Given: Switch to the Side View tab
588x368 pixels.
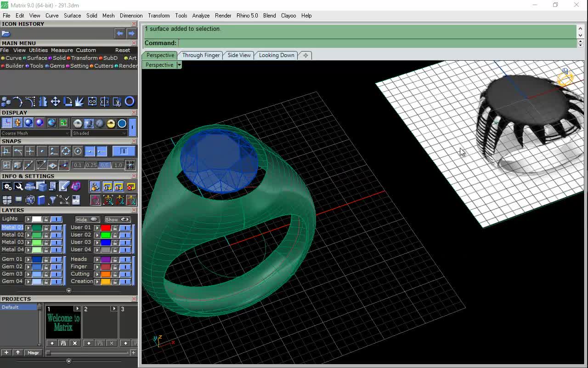Looking at the screenshot, I should coord(239,55).
